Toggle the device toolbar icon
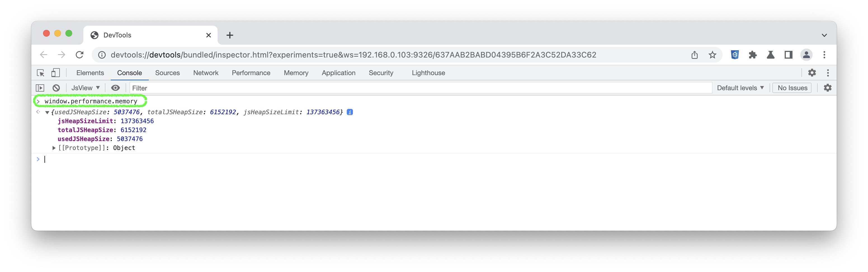 pos(56,73)
